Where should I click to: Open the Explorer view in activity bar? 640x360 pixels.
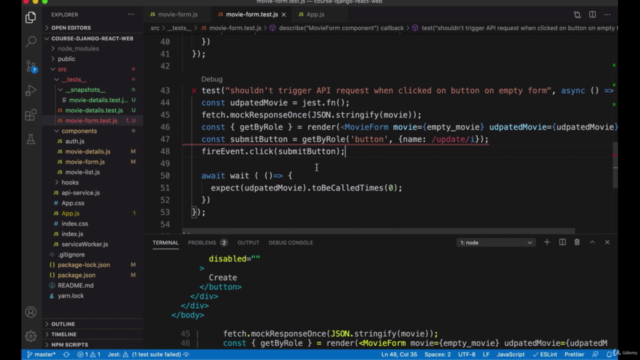(x=31, y=17)
